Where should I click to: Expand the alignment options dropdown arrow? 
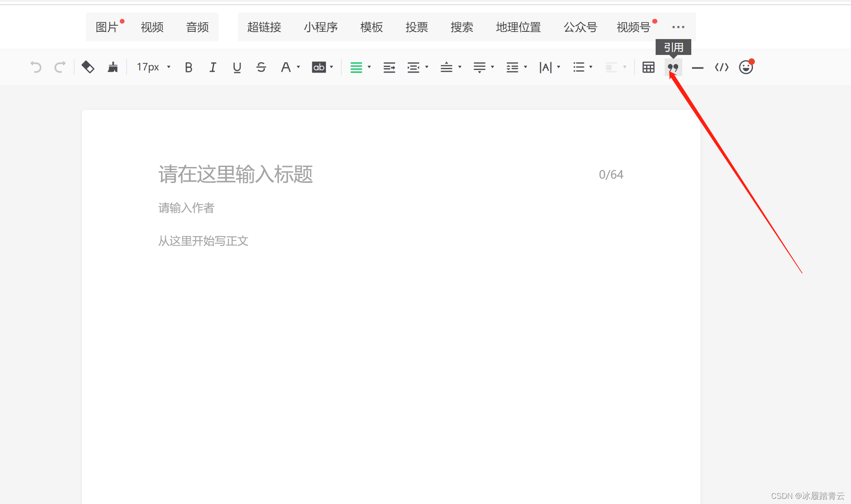pos(369,67)
